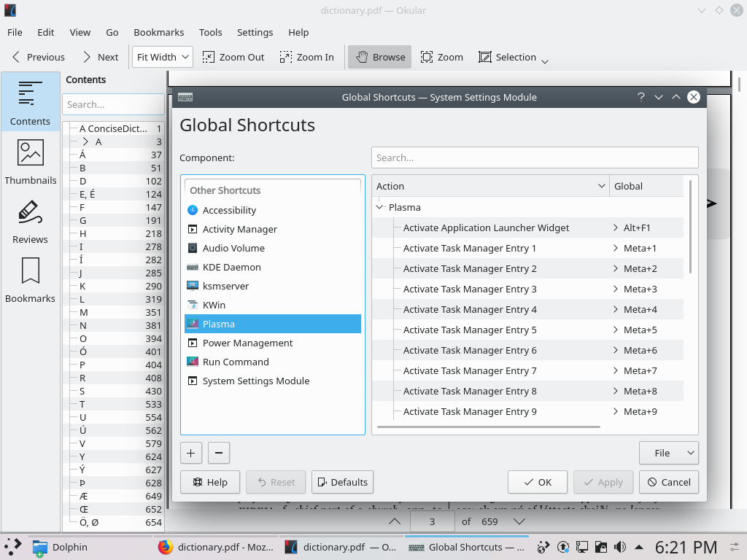The width and height of the screenshot is (747, 560).
Task: Open the Bookmarks menu in menu bar
Action: (x=158, y=32)
